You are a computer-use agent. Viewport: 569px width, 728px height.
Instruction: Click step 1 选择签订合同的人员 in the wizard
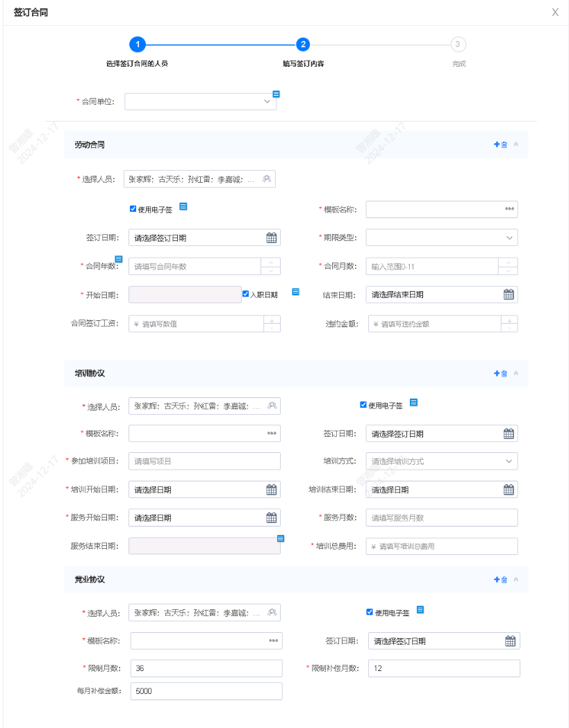[137, 44]
